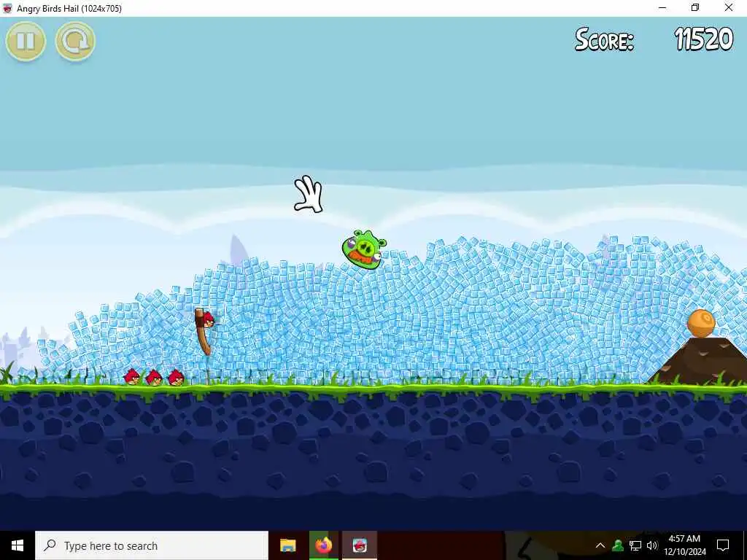Click the Angry Birds Hail title bar icon
747x560 pixels.
7,8
